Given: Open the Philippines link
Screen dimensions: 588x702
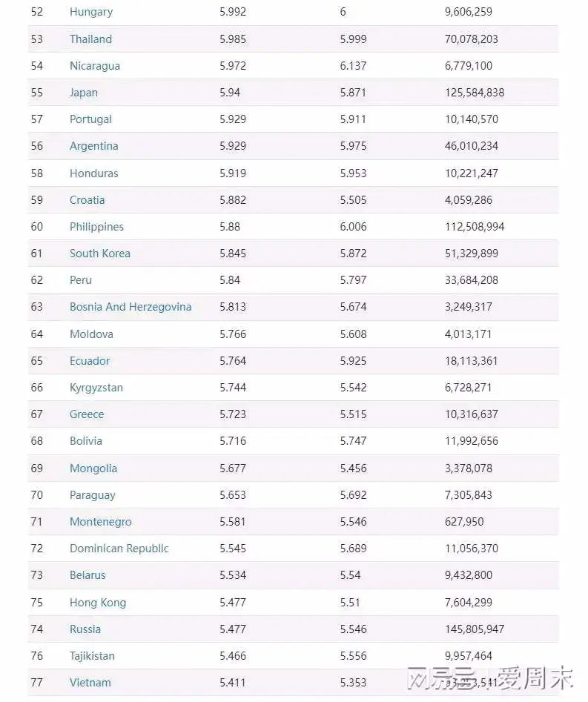Looking at the screenshot, I should click(96, 227).
